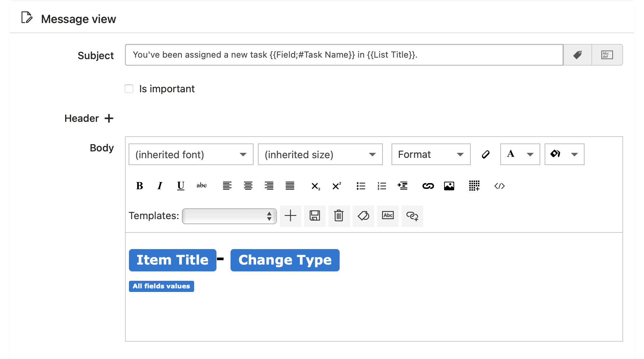Viewport: 644px width, 359px height.
Task: Toggle bold formatting in the editor
Action: click(x=139, y=186)
